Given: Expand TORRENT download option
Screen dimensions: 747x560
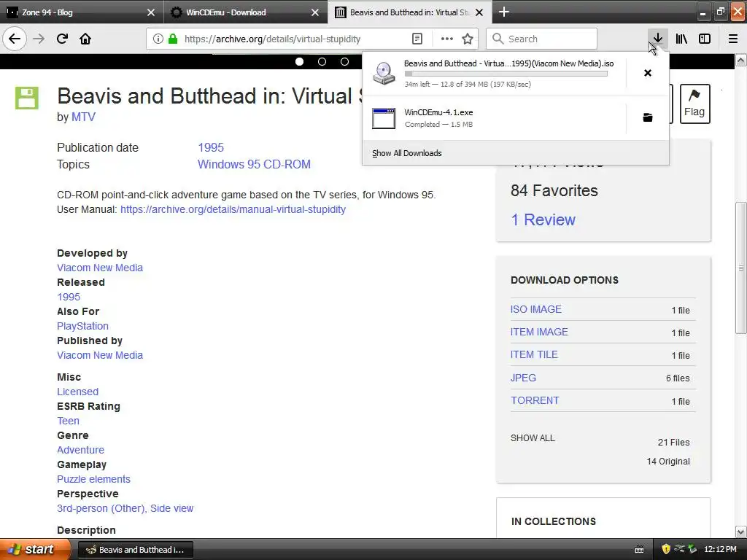Looking at the screenshot, I should (x=535, y=400).
